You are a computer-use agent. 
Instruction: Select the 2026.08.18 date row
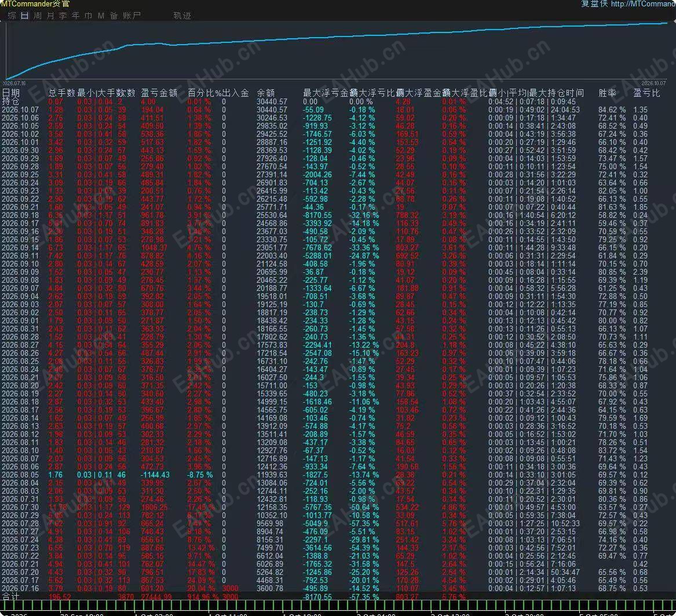tap(20, 402)
